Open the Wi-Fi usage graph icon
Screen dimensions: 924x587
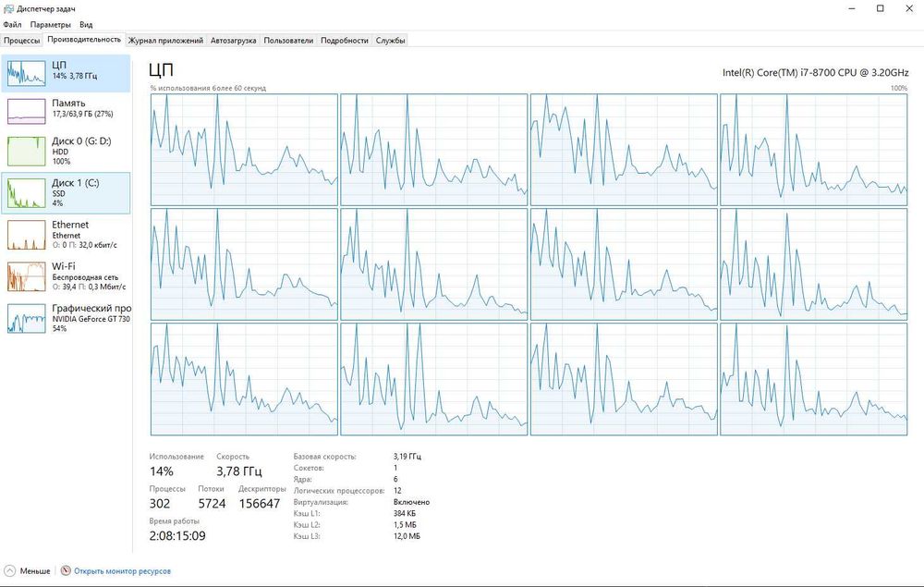coord(27,276)
